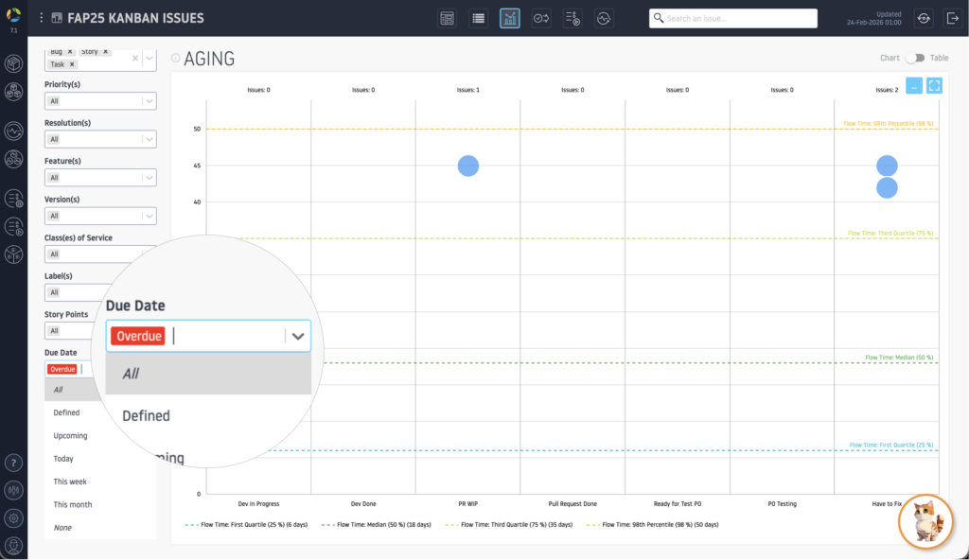Open the board view icon in top toolbar
This screenshot has width=969, height=560.
click(448, 18)
